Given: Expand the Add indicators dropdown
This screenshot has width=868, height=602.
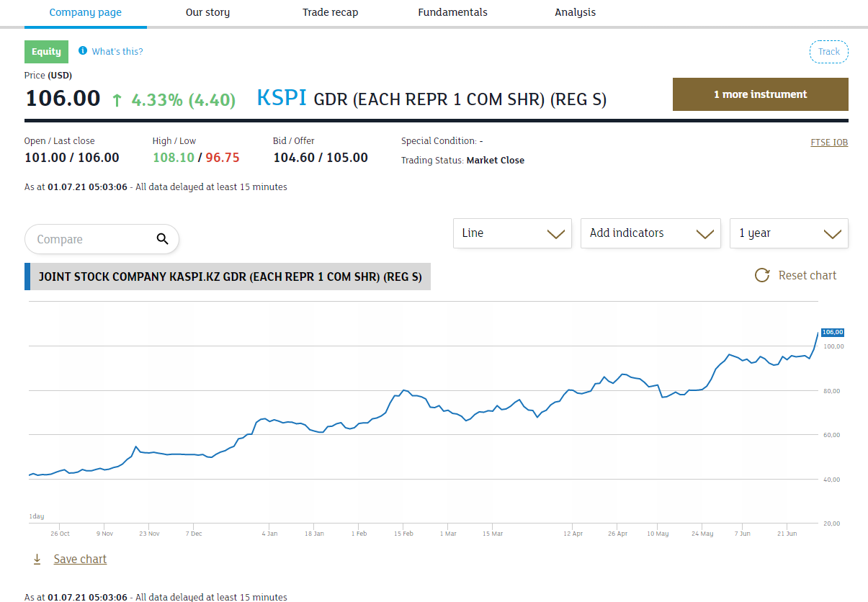Looking at the screenshot, I should coord(650,233).
